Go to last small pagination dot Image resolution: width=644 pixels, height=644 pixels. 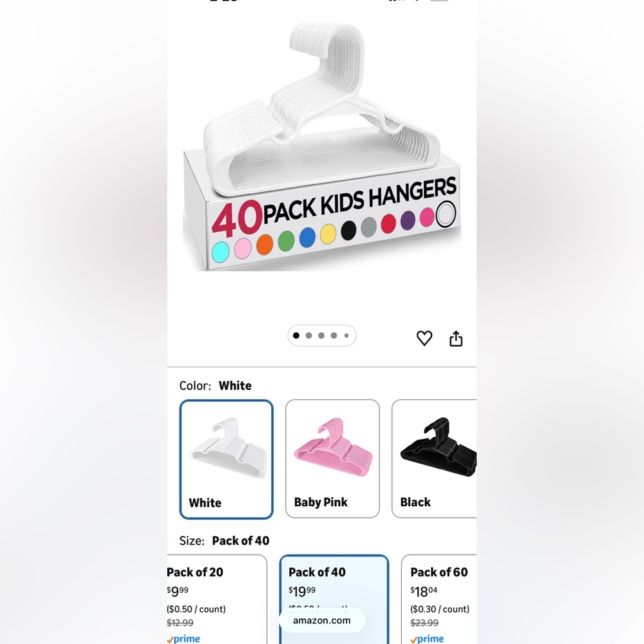[346, 336]
